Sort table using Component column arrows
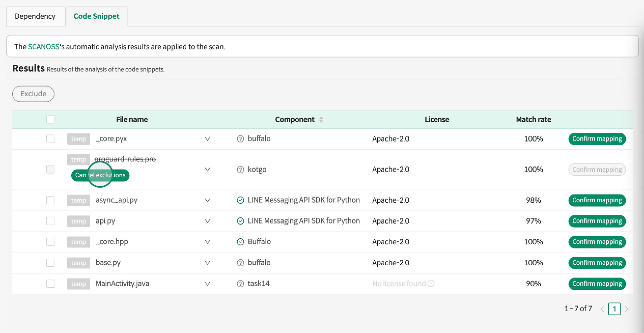 321,119
